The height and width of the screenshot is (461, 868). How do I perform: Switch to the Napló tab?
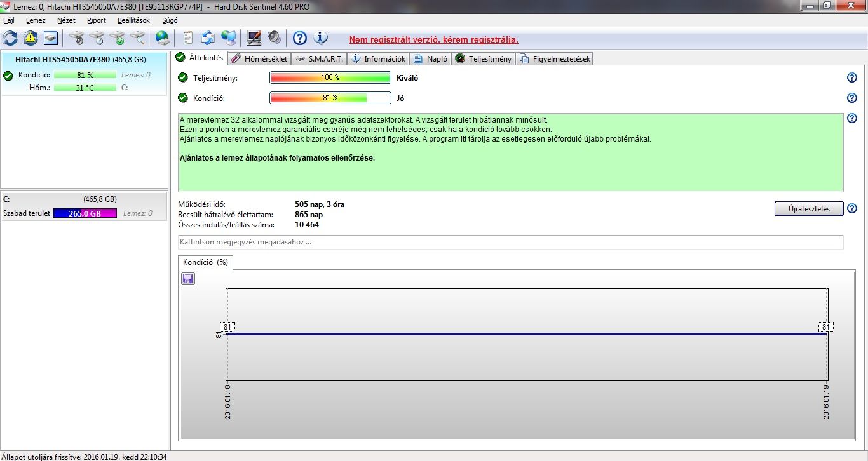[430, 59]
